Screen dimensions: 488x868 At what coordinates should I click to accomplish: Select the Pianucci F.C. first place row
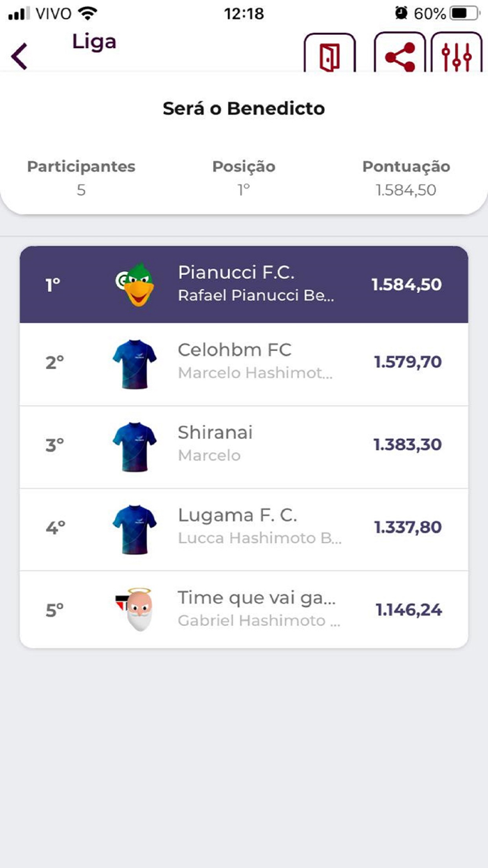[244, 282]
